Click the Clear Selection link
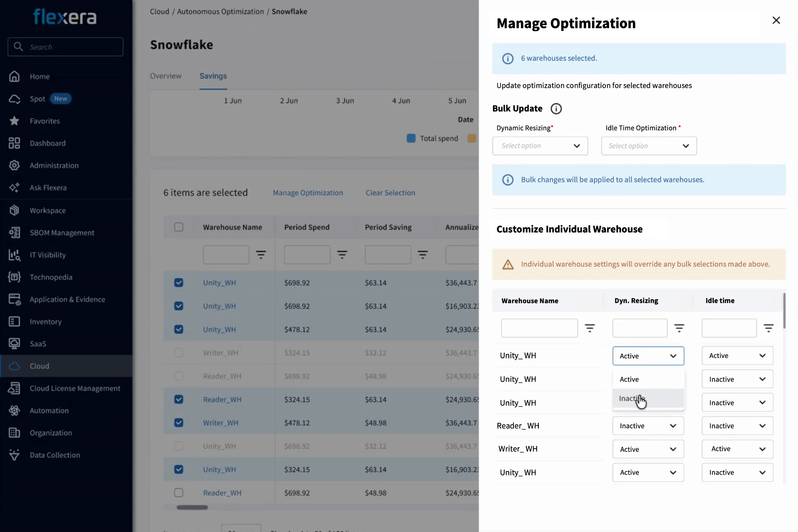The width and height of the screenshot is (798, 532). tap(390, 193)
